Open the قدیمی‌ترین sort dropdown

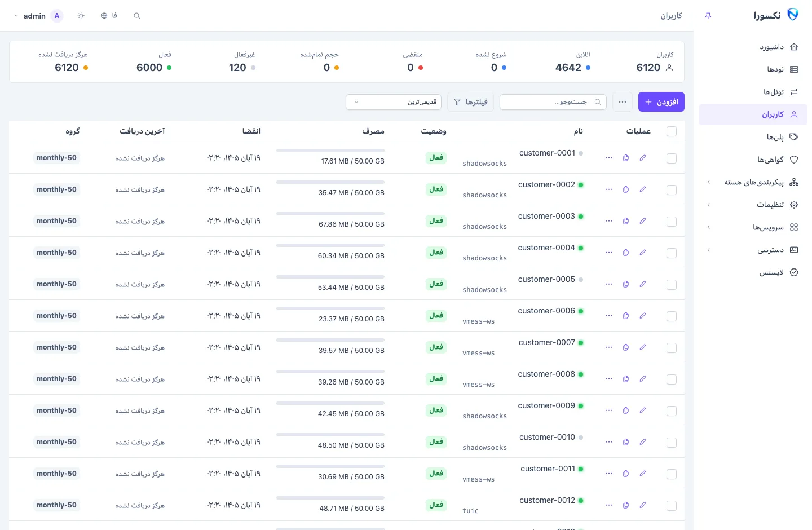(x=394, y=102)
